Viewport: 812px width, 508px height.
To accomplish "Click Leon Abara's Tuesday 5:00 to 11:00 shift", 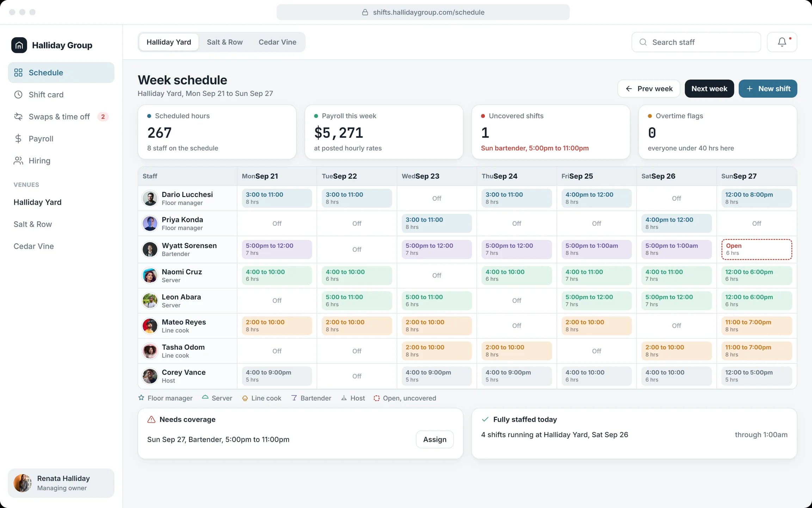I will pos(357,301).
